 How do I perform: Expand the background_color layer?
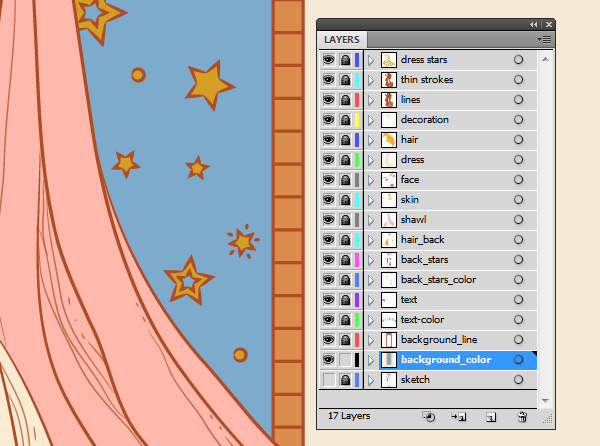pos(371,360)
